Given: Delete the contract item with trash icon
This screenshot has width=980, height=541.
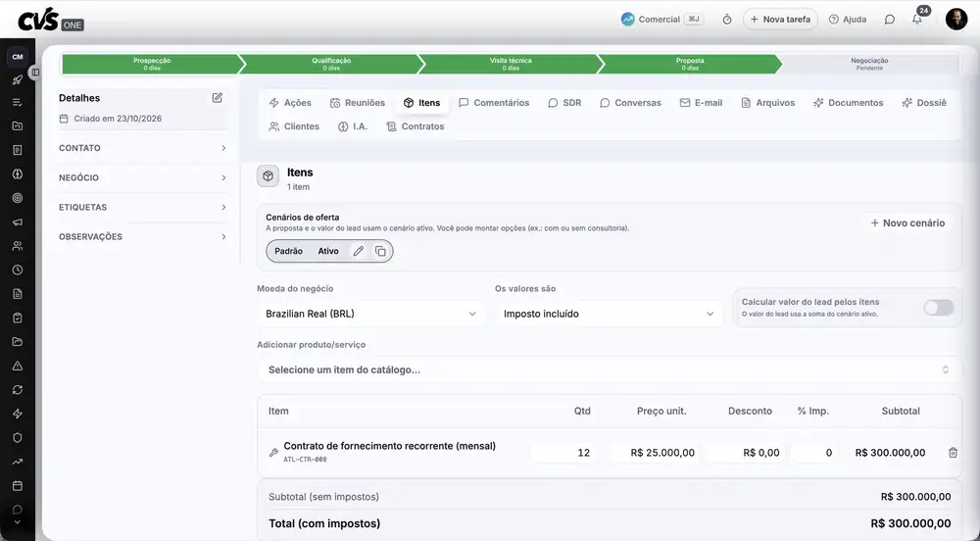Looking at the screenshot, I should 953,452.
